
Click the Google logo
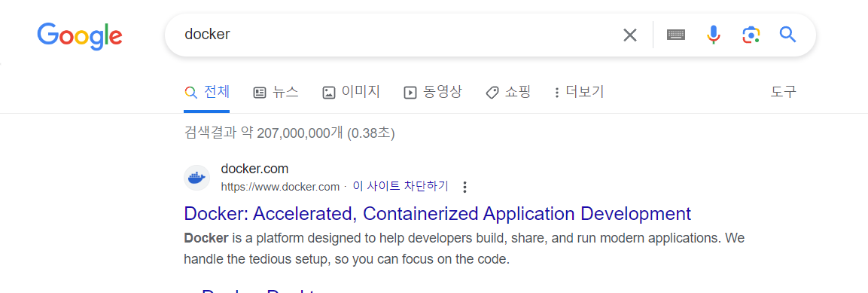(80, 36)
